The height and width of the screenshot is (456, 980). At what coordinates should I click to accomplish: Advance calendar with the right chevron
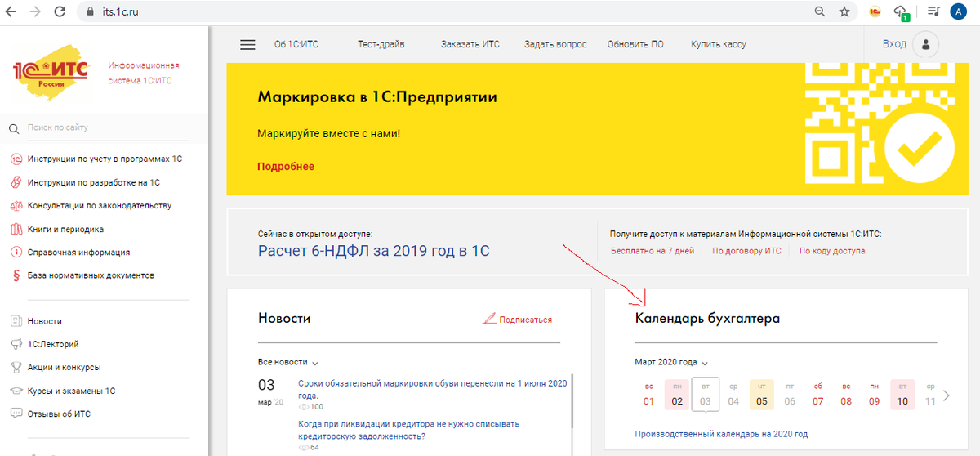tap(947, 396)
